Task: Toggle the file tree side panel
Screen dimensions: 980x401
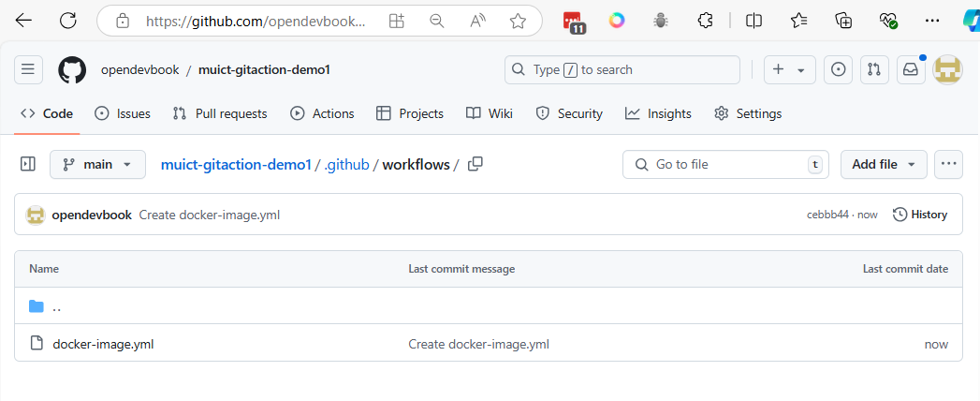Action: (x=28, y=165)
